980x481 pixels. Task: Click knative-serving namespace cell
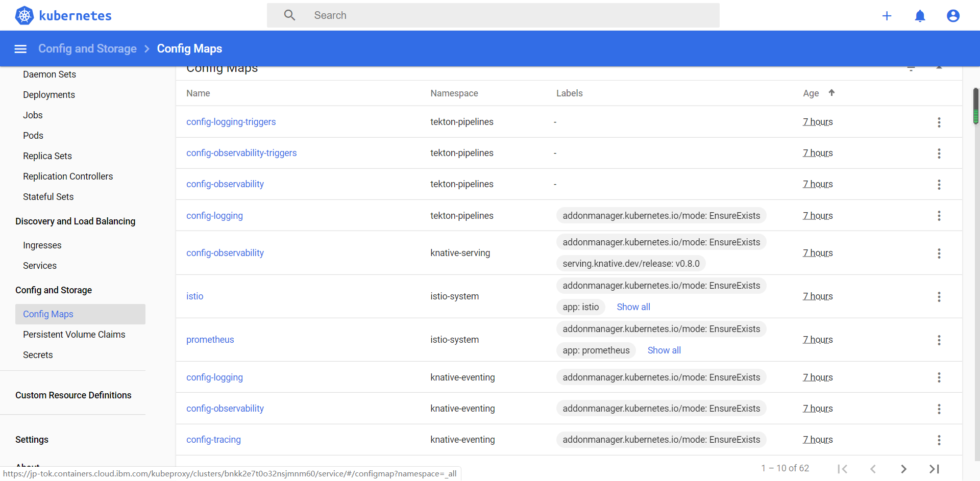point(460,253)
